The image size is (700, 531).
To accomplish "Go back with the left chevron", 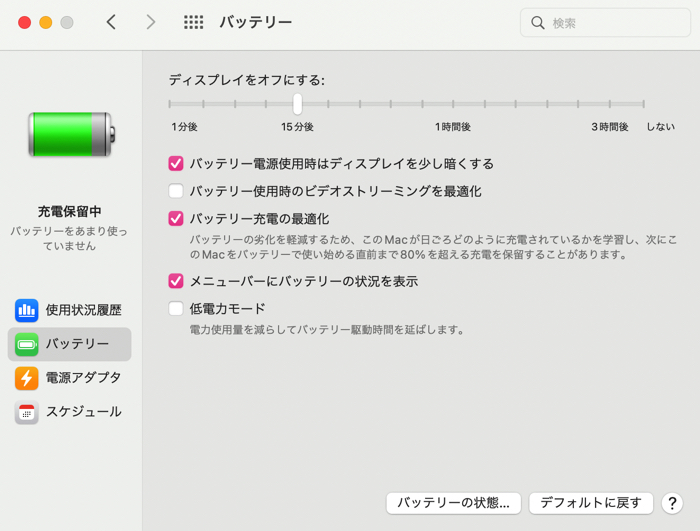I will point(111,22).
